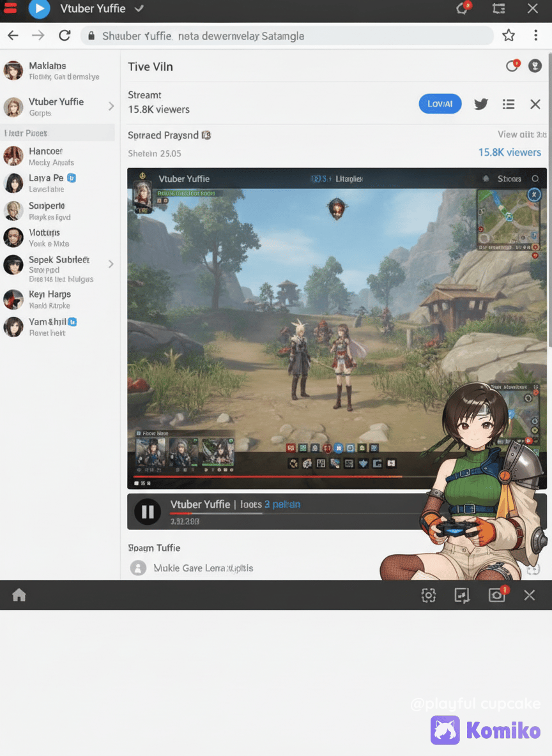552x756 pixels.
Task: Expand Vtuber Yuffie sidebar chevron
Action: 111,106
